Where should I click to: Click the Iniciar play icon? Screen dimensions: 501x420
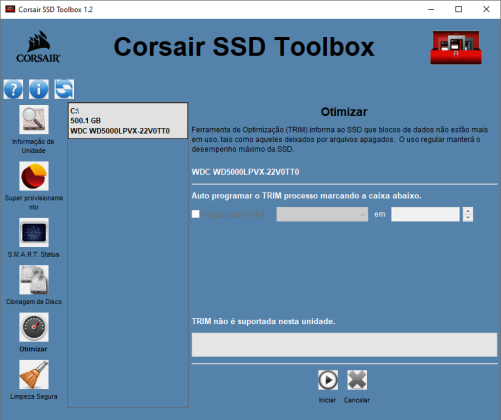click(x=328, y=380)
